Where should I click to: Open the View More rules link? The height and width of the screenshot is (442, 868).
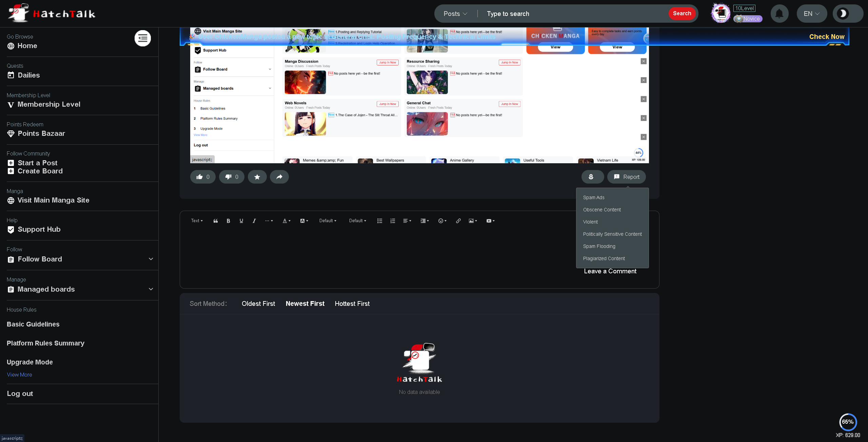click(19, 375)
